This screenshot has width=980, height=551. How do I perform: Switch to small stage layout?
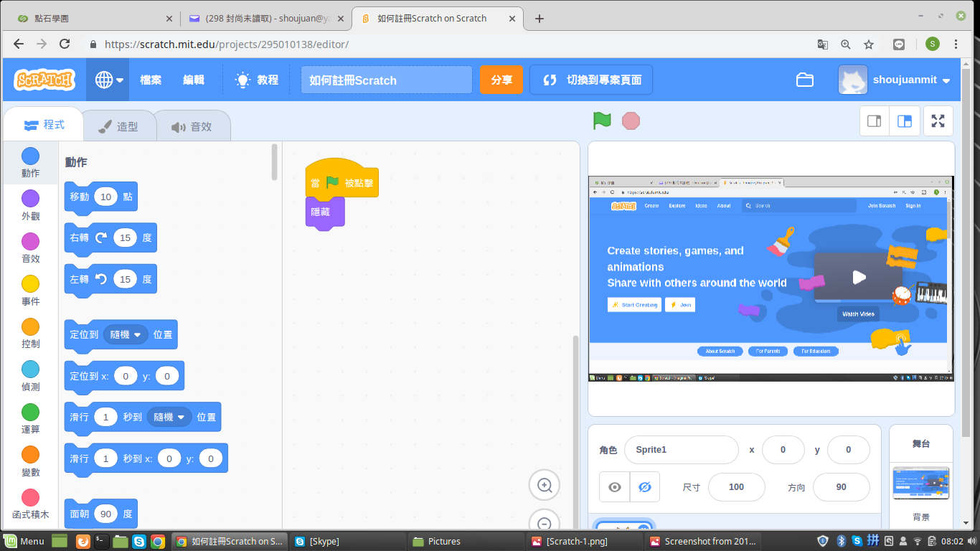tap(875, 121)
